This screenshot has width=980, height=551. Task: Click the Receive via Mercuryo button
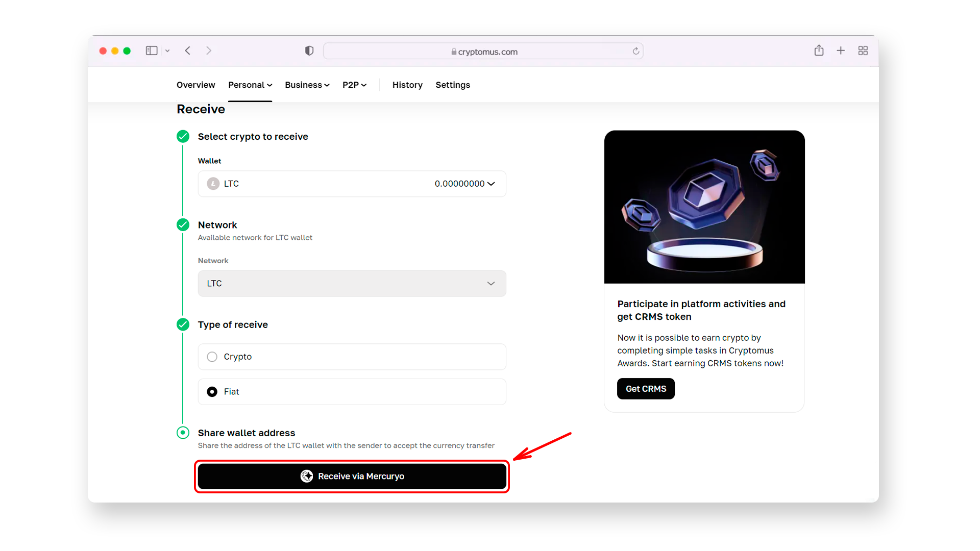click(x=352, y=476)
